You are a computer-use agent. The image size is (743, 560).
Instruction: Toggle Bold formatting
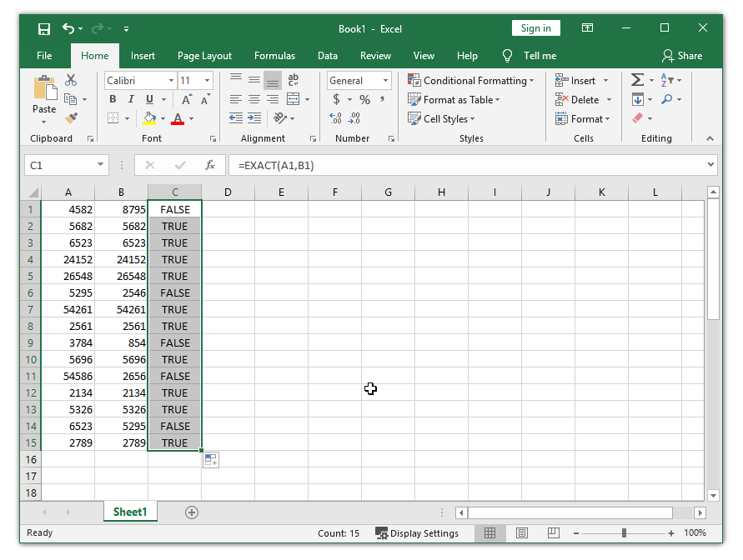coord(113,99)
